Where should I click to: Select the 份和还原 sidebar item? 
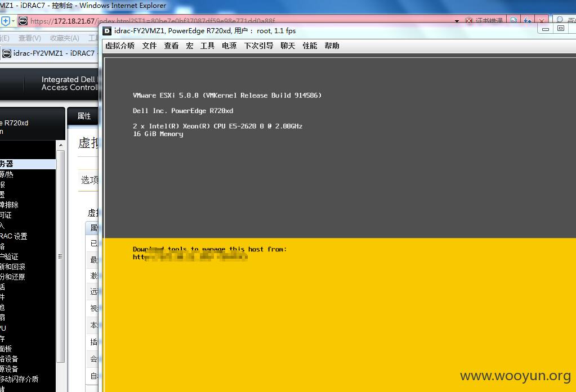click(12, 277)
